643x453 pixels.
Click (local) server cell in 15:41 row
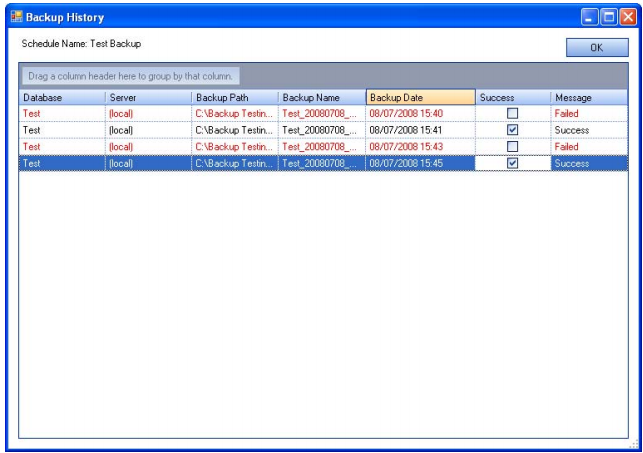point(148,130)
